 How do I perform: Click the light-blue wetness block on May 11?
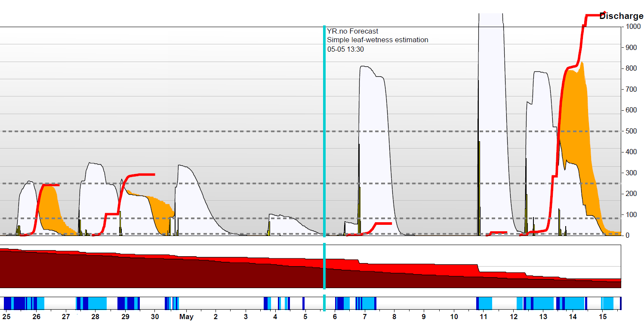(x=486, y=303)
